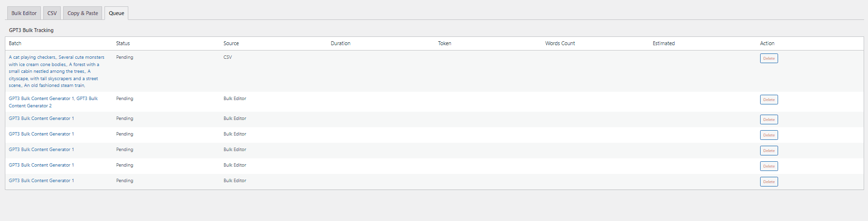Click the 'Batch' column header
868x221 pixels.
15,43
